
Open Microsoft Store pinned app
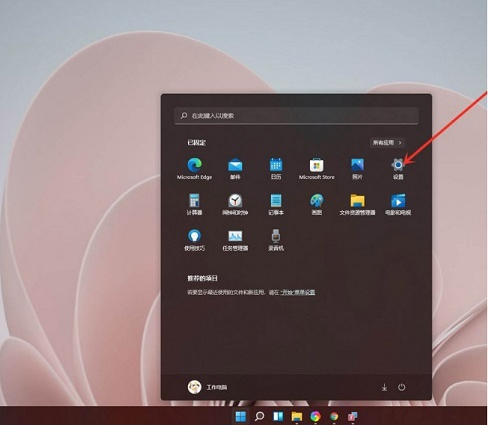316,169
